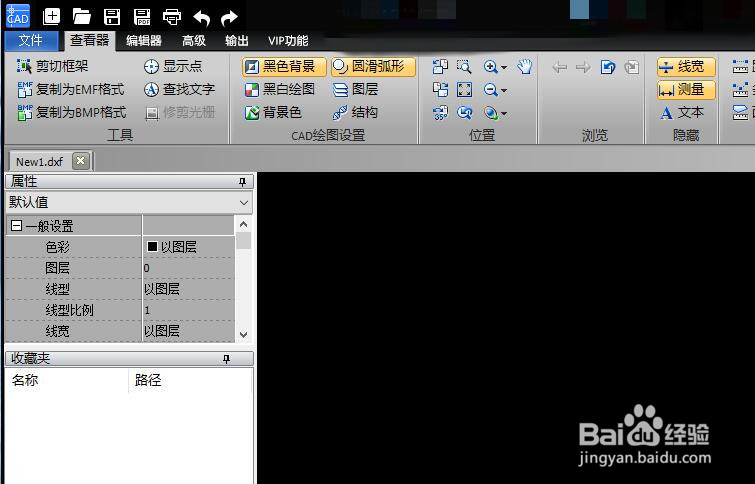Viewport: 755px width, 484px height.
Task: Toggle the 圆滑弧形 smooth arcs option
Action: pos(373,66)
